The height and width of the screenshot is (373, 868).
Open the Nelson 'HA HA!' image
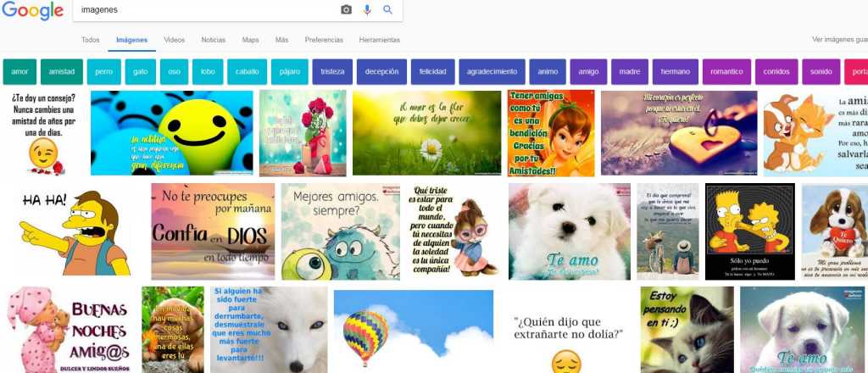75,231
